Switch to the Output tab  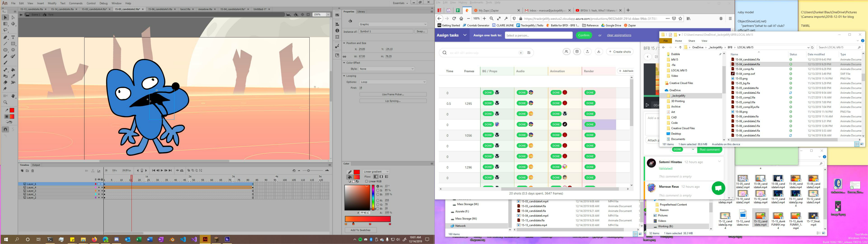36,165
